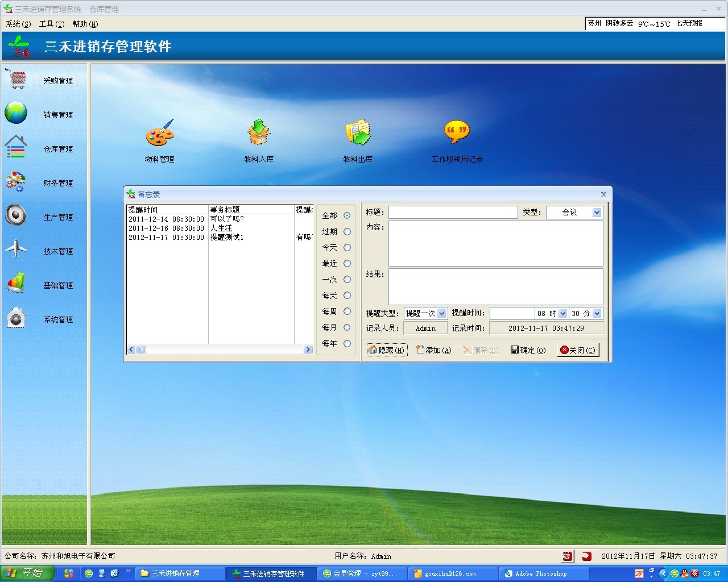Expand the 提醒类型 dropdown showing 提醒一次
The height and width of the screenshot is (582, 728).
point(442,313)
